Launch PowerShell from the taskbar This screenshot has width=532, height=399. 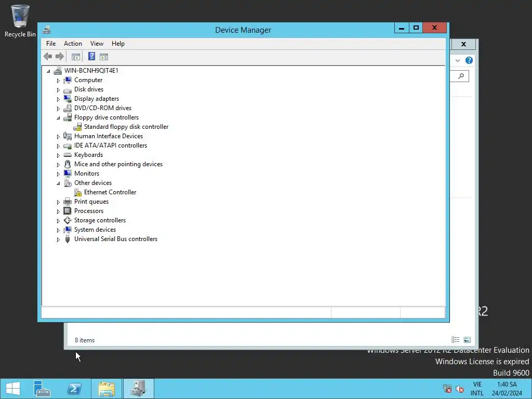74,389
